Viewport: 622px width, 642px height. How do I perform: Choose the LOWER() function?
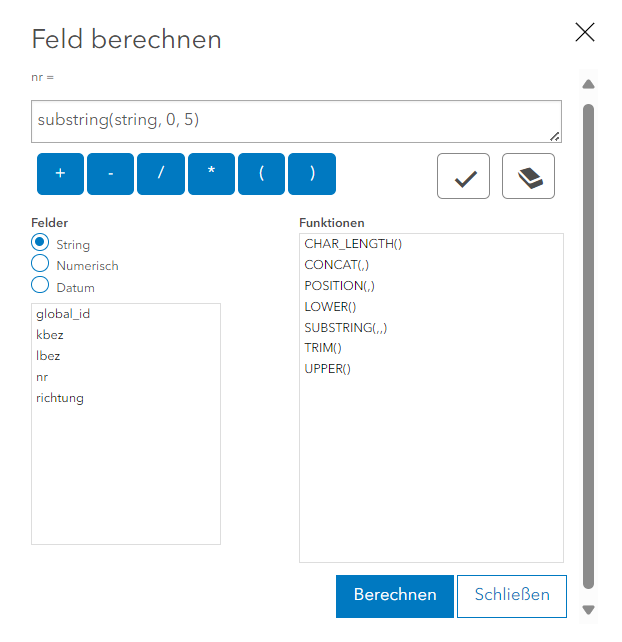[431, 307]
